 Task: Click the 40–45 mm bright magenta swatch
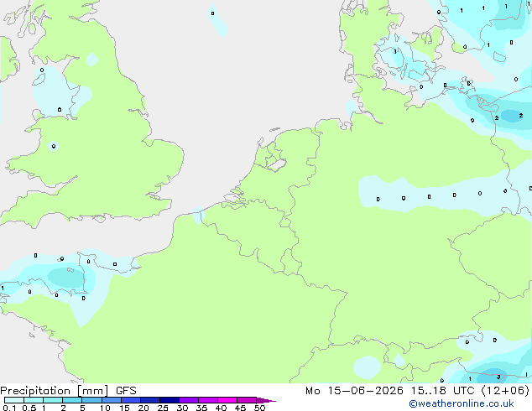point(227,400)
